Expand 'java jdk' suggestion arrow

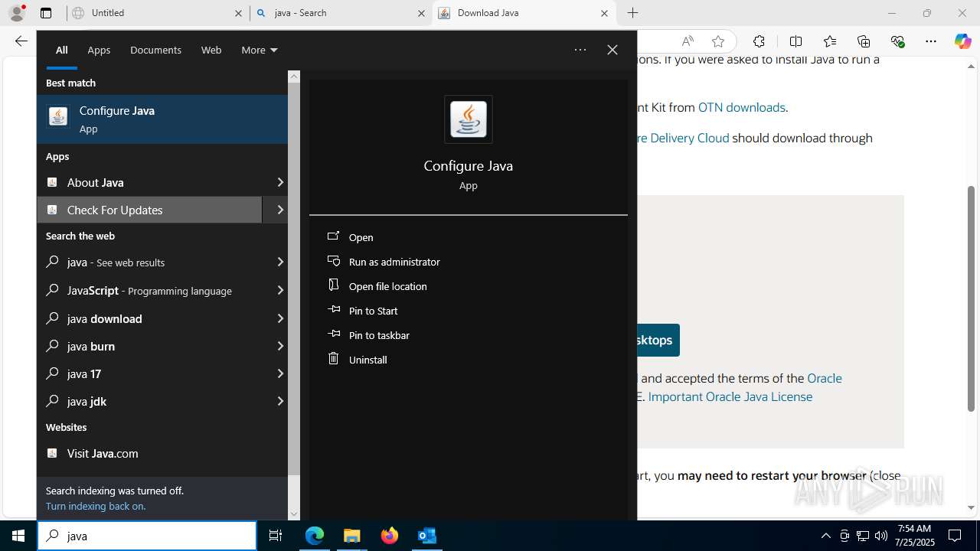(x=279, y=401)
